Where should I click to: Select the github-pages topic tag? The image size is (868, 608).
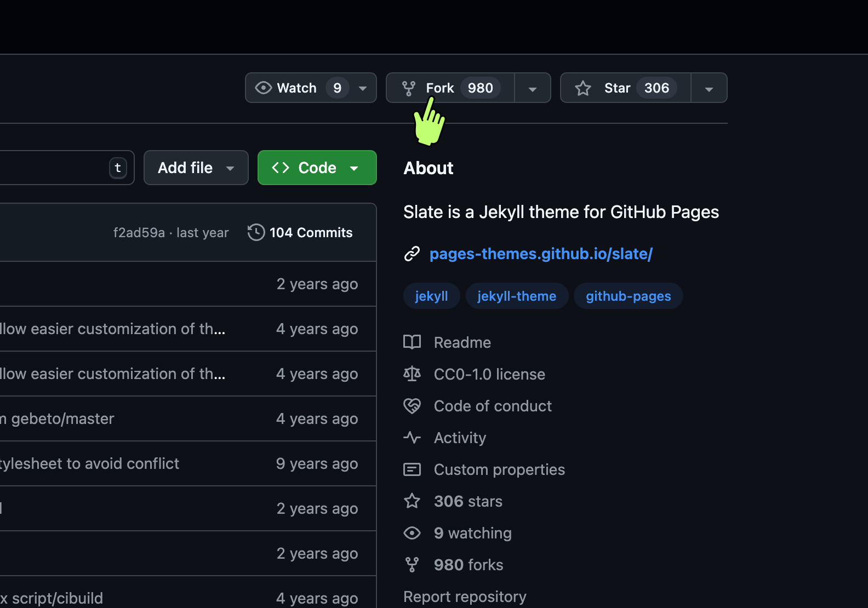(x=629, y=296)
